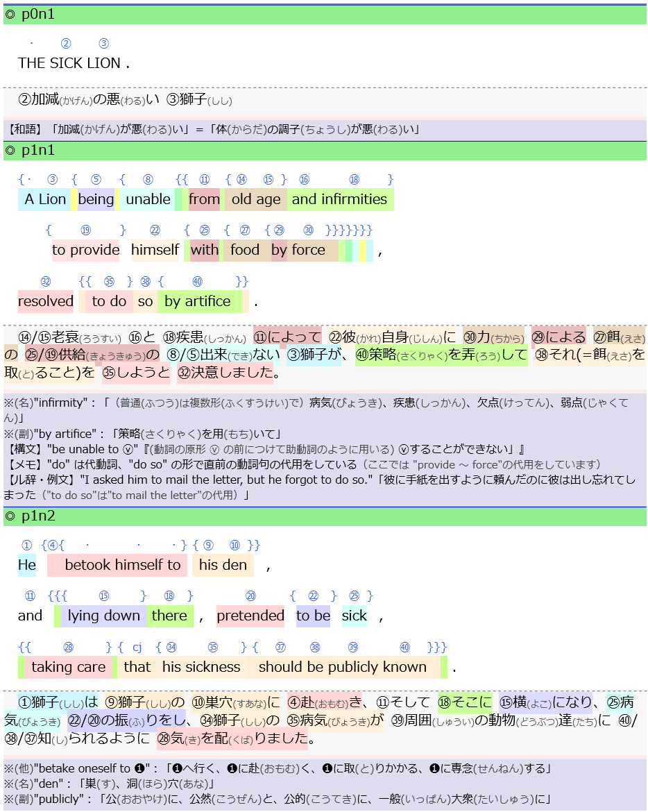The width and height of the screenshot is (648, 812).
Task: Click the Japanese segment "㉒彼自身に"
Action: click(393, 338)
